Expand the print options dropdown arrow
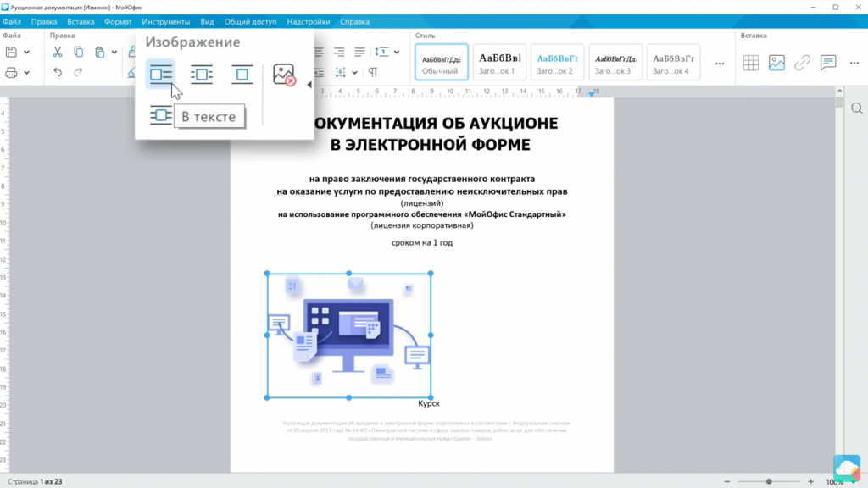 (x=26, y=73)
